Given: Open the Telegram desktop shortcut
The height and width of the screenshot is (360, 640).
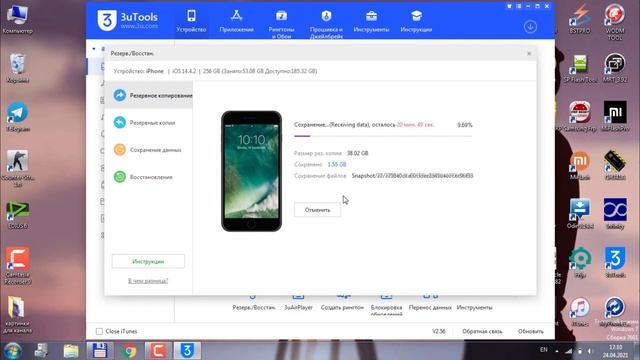Looking at the screenshot, I should click(x=17, y=117).
